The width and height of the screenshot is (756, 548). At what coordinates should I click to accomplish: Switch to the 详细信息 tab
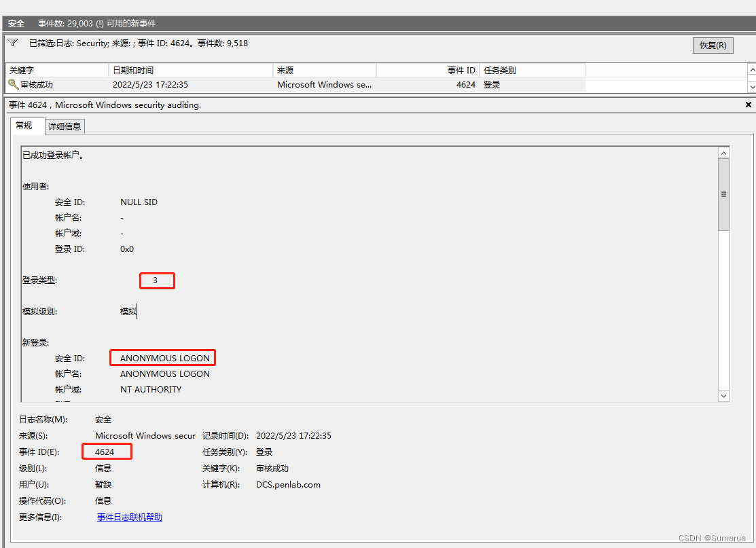click(65, 126)
